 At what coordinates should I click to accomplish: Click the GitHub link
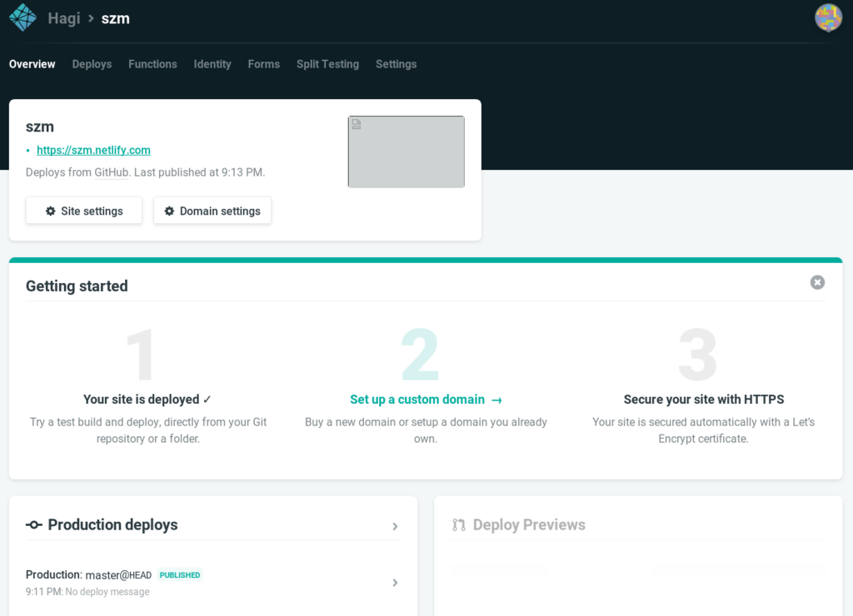tap(112, 172)
